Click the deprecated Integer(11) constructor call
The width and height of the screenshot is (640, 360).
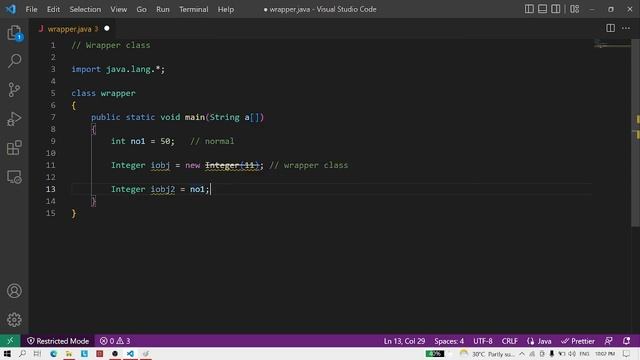(x=232, y=165)
